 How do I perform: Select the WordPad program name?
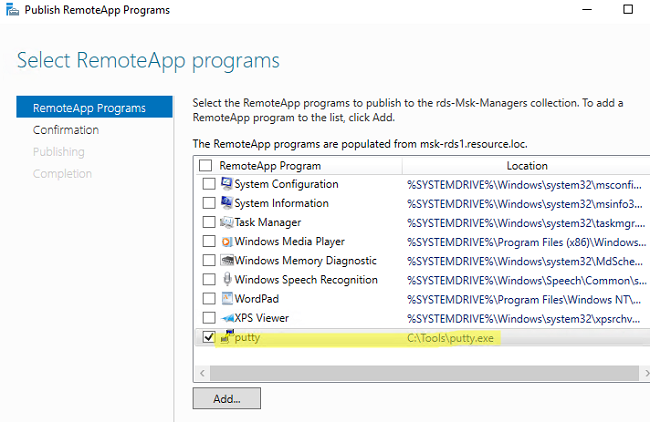coord(257,298)
